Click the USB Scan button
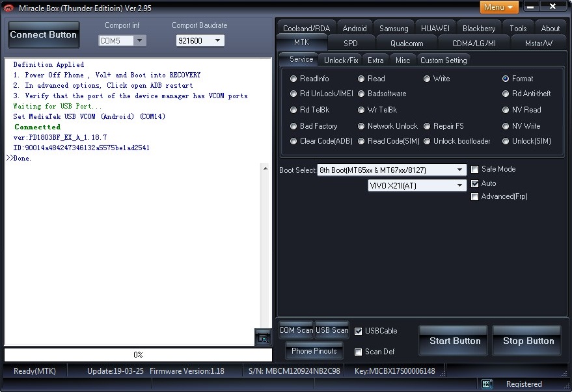The width and height of the screenshot is (572, 392). tap(332, 330)
